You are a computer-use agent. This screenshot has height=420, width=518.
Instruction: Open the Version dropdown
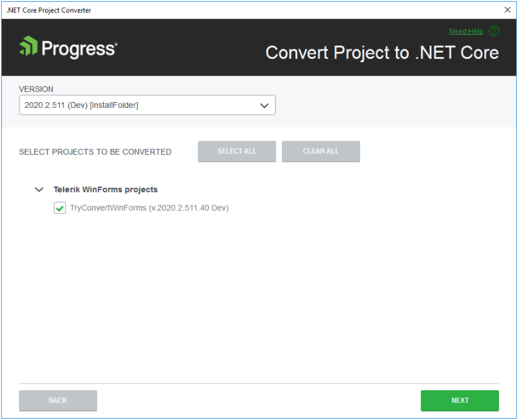(x=147, y=105)
